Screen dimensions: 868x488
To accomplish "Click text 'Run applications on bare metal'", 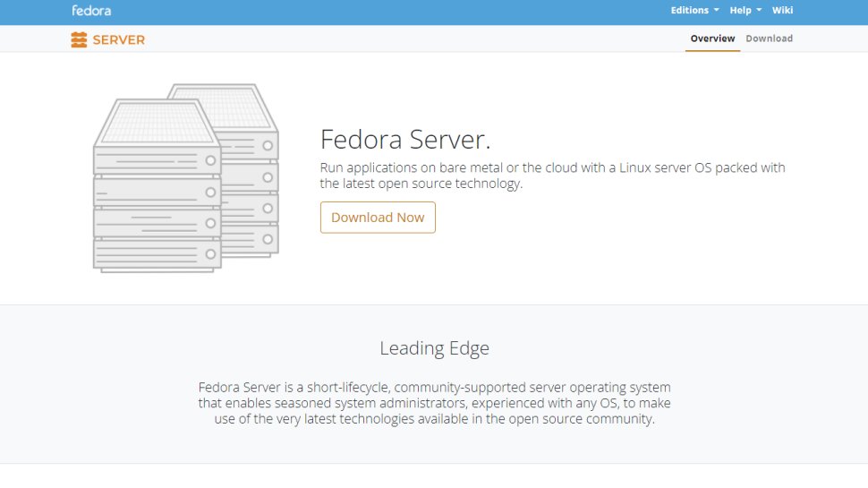I will [x=412, y=167].
